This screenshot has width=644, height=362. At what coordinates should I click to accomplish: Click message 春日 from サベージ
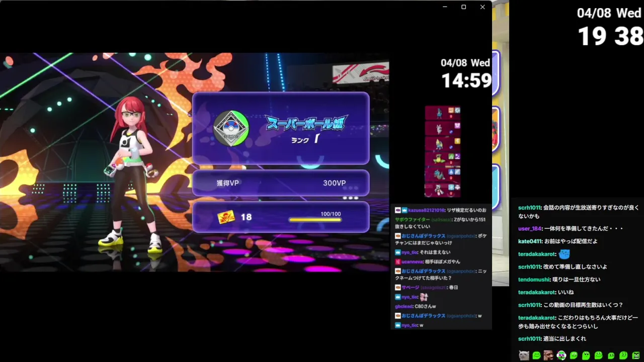click(454, 287)
